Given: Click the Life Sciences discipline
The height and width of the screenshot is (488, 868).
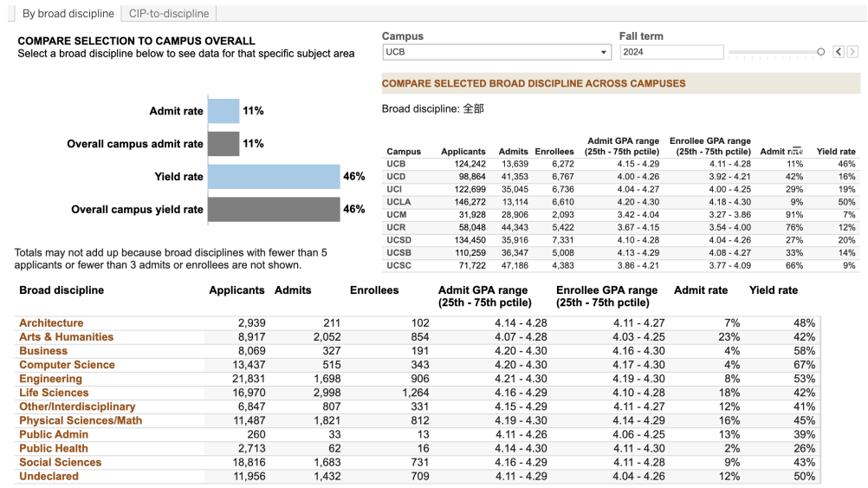Looking at the screenshot, I should [54, 393].
